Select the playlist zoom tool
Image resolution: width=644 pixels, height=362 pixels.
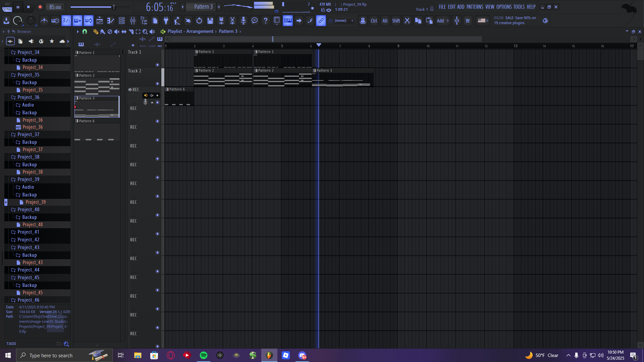(x=145, y=32)
